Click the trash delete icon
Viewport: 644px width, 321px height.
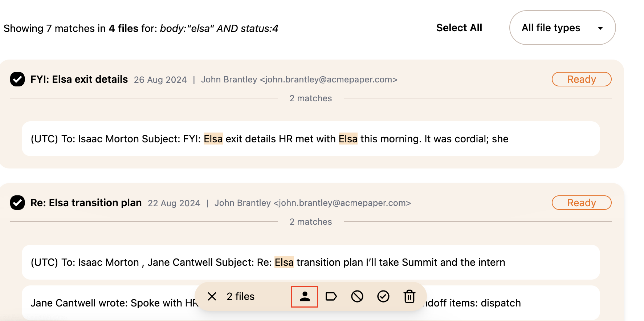click(409, 297)
